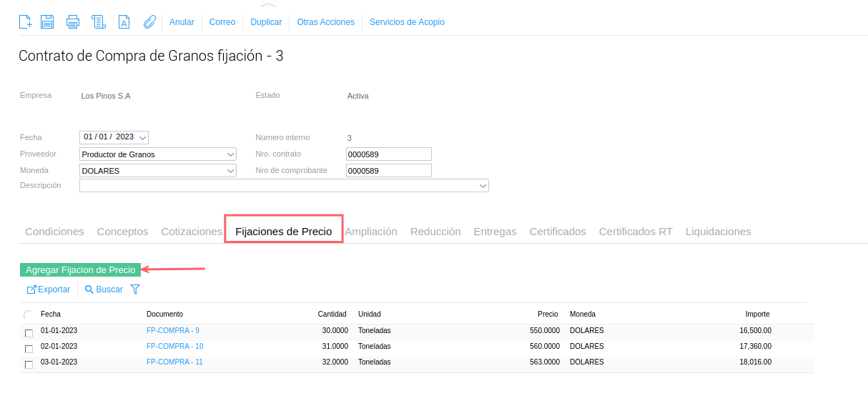Open the Liquidaciones tab
The image size is (868, 401).
tap(718, 232)
